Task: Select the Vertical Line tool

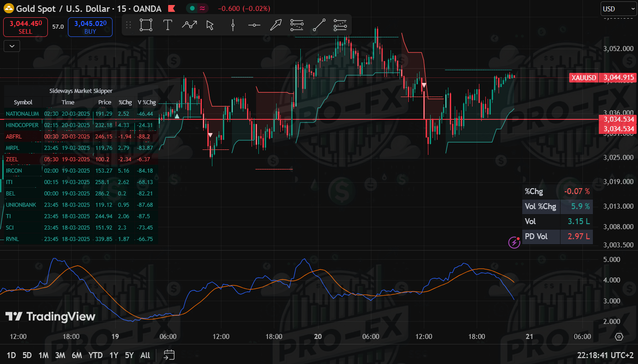Action: (232, 25)
